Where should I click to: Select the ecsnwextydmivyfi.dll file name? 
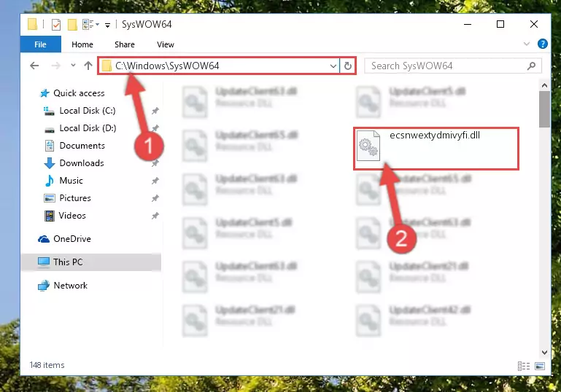click(435, 136)
